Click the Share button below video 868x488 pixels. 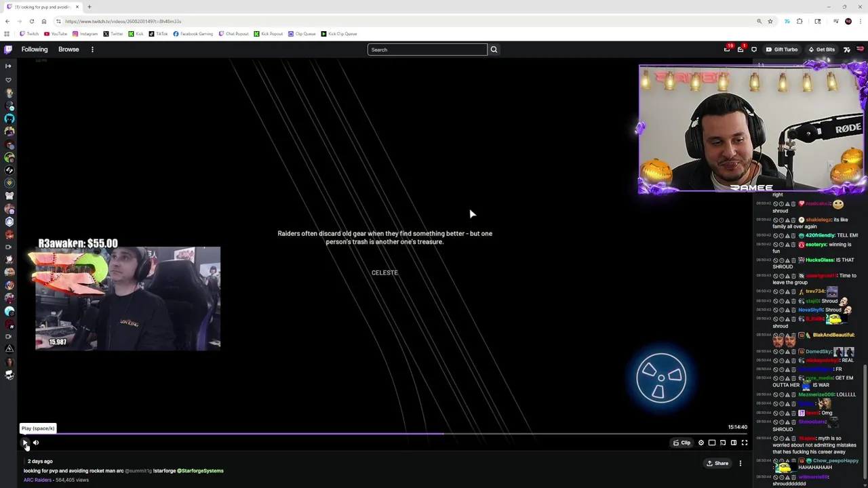[717, 464]
